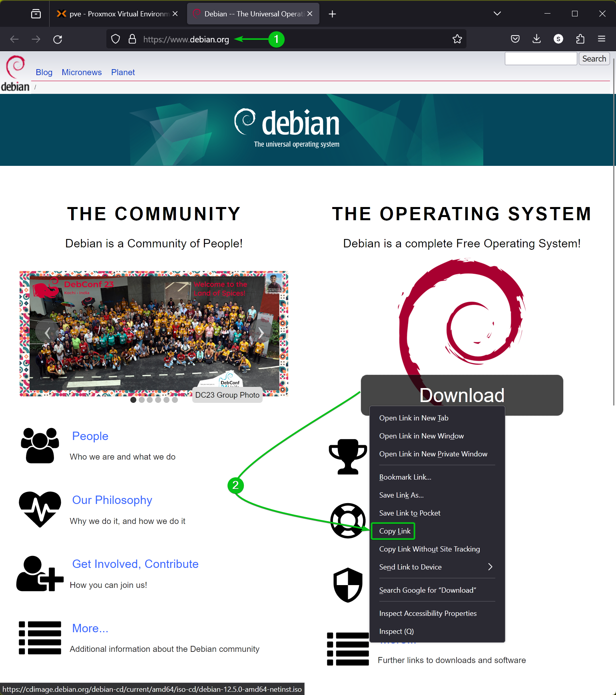Screen dimensions: 616x695
Task: Bookmark this page with the star icon
Action: (457, 39)
